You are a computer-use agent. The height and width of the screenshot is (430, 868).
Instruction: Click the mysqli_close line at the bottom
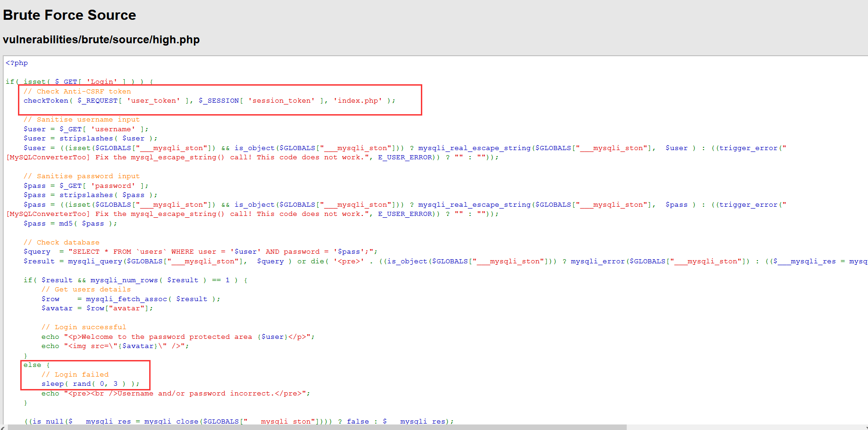(x=239, y=421)
